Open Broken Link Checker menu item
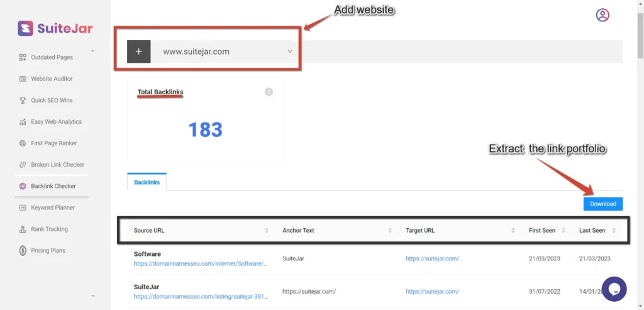This screenshot has width=644, height=310. point(52,165)
